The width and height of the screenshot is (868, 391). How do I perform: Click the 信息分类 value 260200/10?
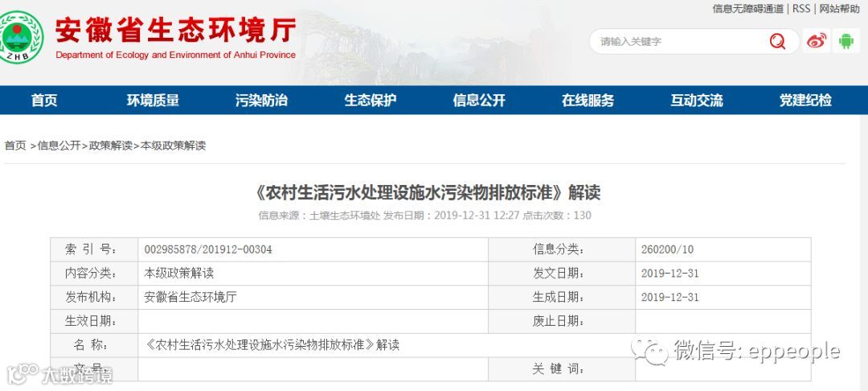[667, 249]
